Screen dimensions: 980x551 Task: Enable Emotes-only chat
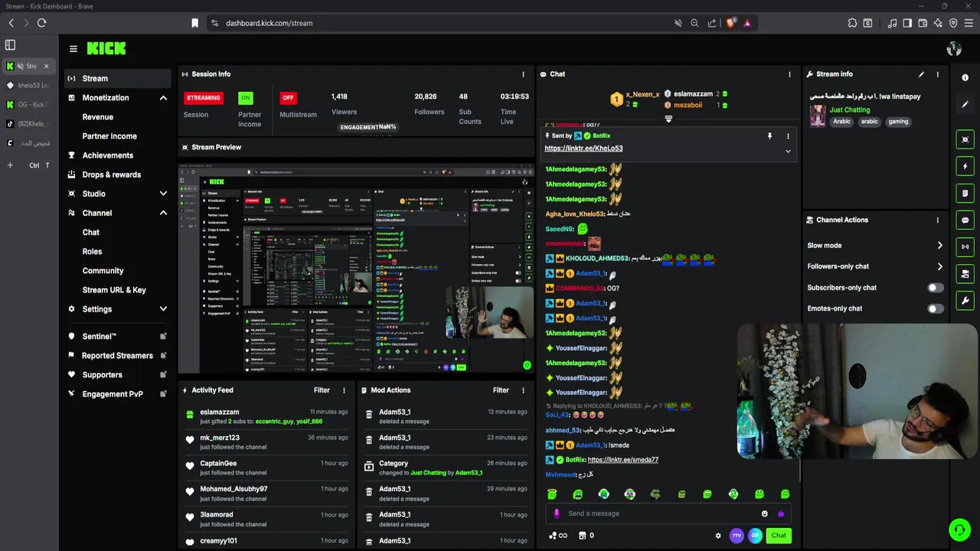click(x=936, y=308)
